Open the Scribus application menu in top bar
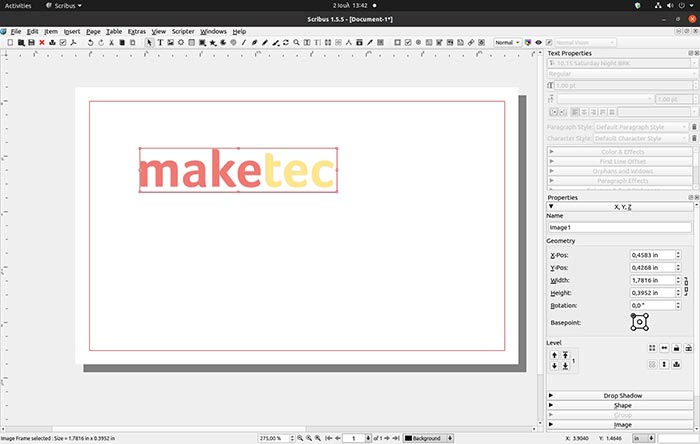The height and width of the screenshot is (444, 700). pyautogui.click(x=64, y=6)
